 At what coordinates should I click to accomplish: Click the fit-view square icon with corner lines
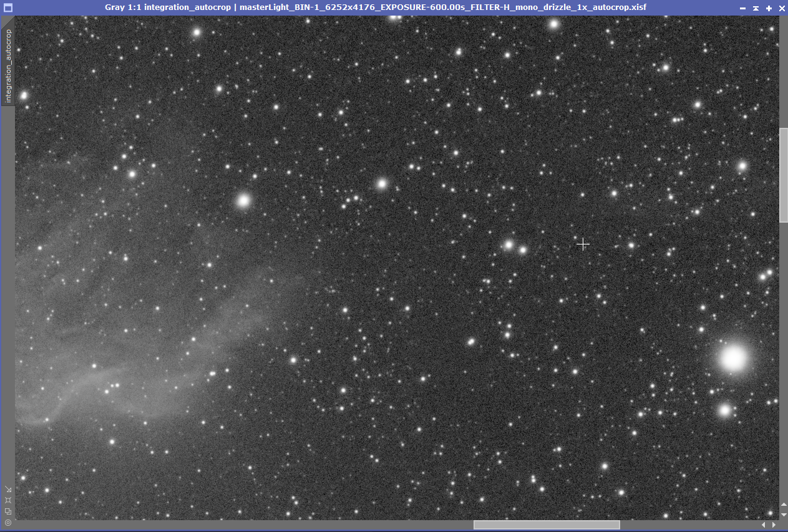point(8,500)
